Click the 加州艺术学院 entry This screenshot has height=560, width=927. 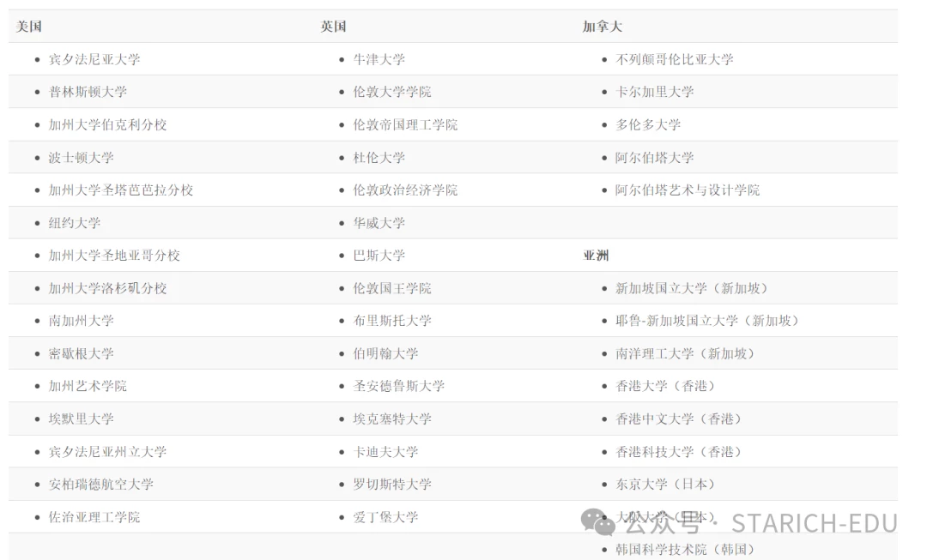[88, 386]
